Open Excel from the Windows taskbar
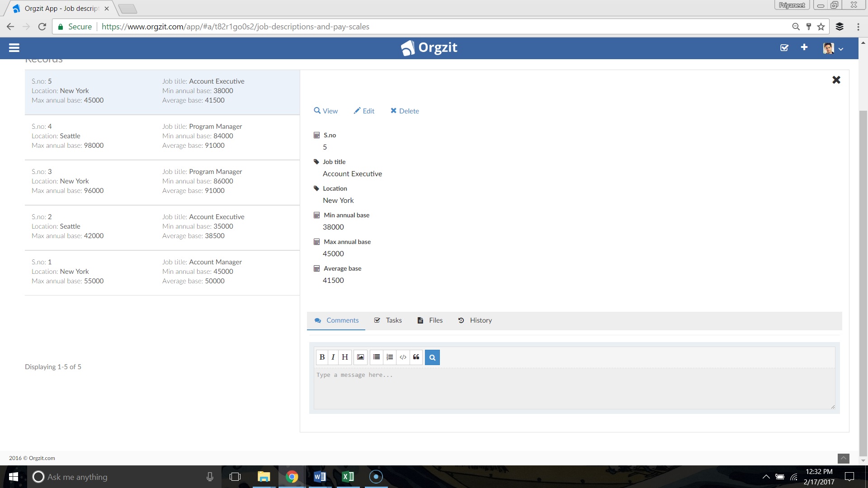The width and height of the screenshot is (868, 488). click(348, 477)
